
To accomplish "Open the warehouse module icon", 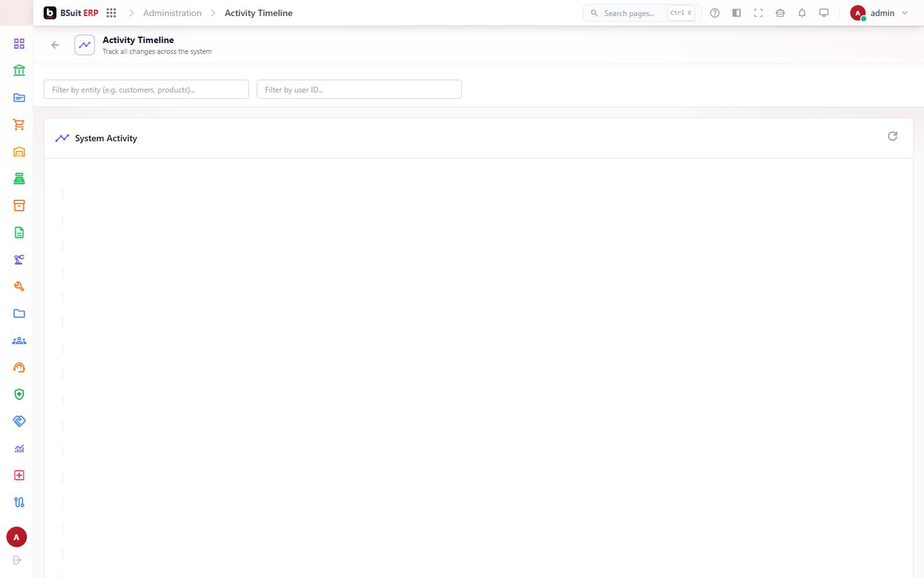I will click(19, 152).
